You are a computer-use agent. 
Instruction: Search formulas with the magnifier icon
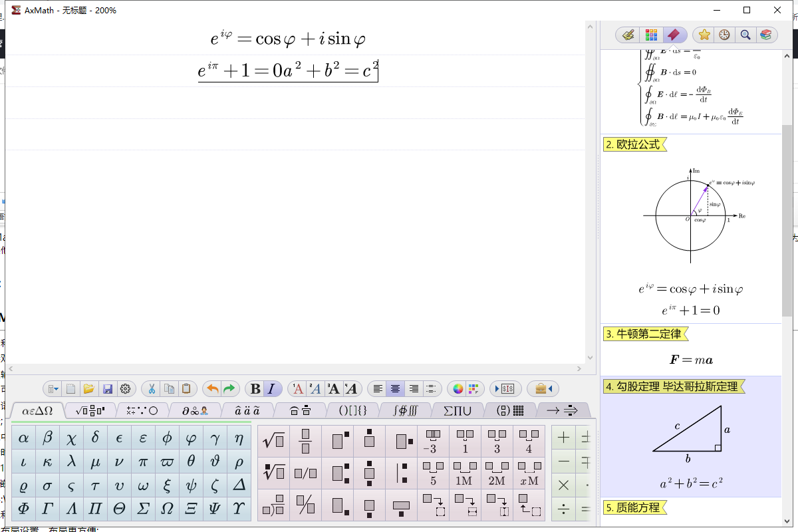(745, 35)
